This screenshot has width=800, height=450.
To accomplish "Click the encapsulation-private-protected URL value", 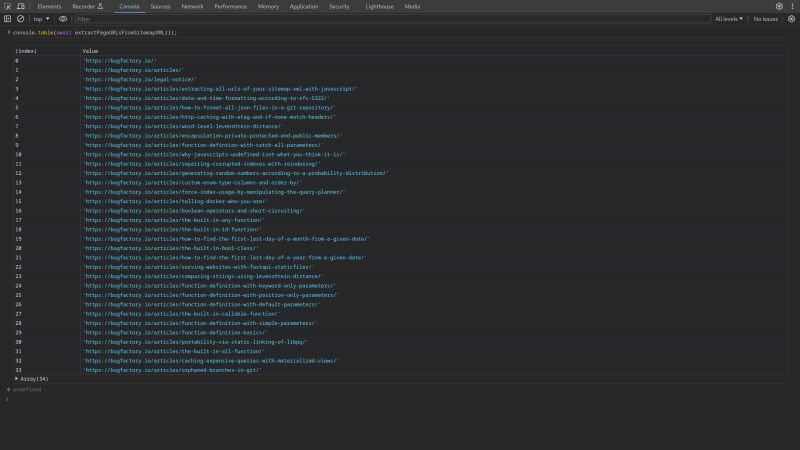I will tap(212, 136).
